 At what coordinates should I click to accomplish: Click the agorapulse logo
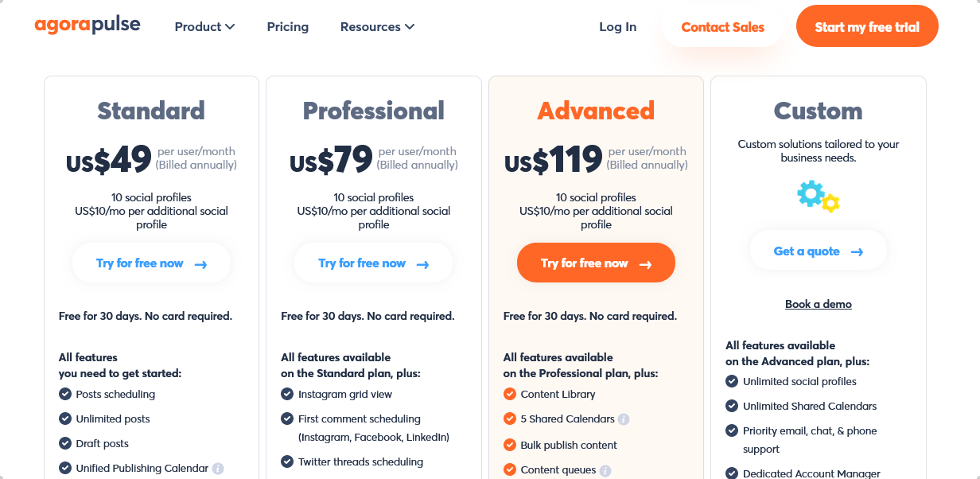tap(87, 25)
